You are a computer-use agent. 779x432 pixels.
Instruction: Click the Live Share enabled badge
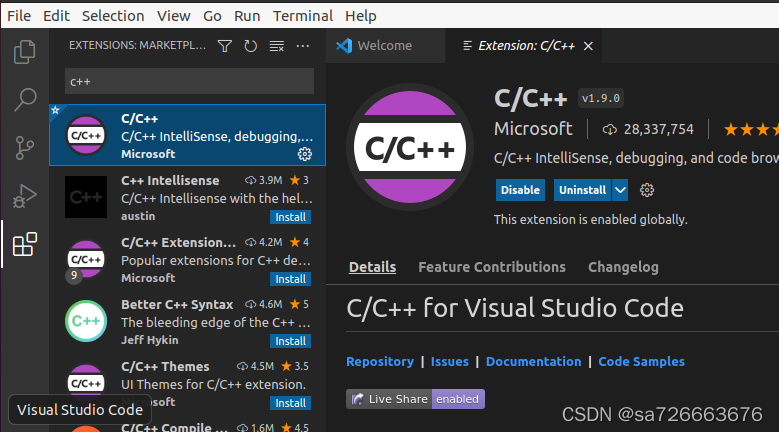point(415,399)
